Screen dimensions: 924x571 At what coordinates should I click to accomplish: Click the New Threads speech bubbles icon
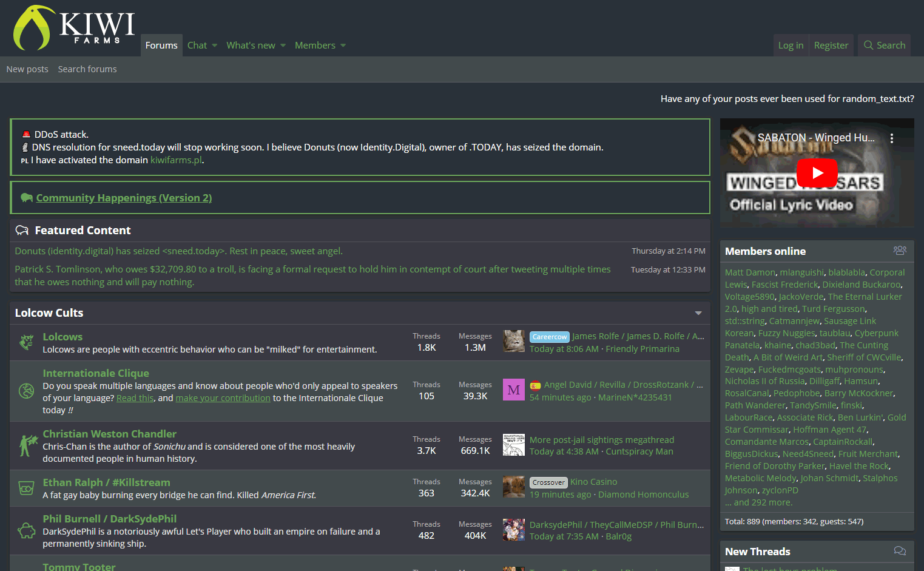point(900,551)
